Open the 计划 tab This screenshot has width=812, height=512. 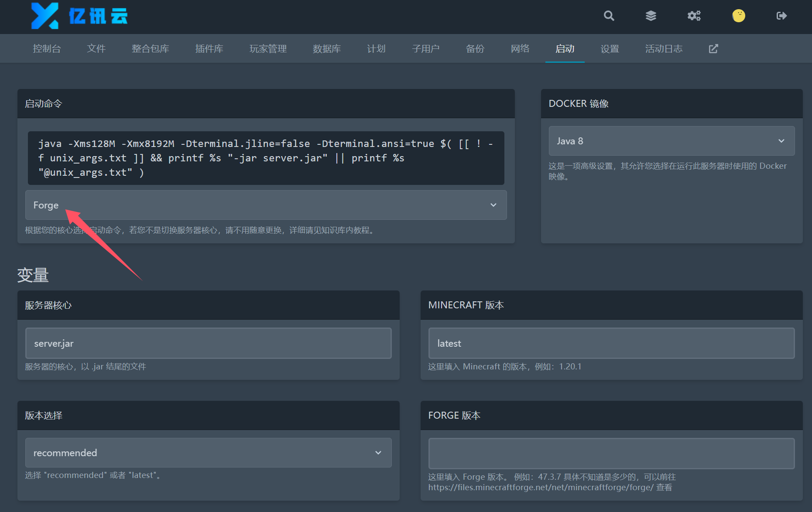pyautogui.click(x=377, y=49)
